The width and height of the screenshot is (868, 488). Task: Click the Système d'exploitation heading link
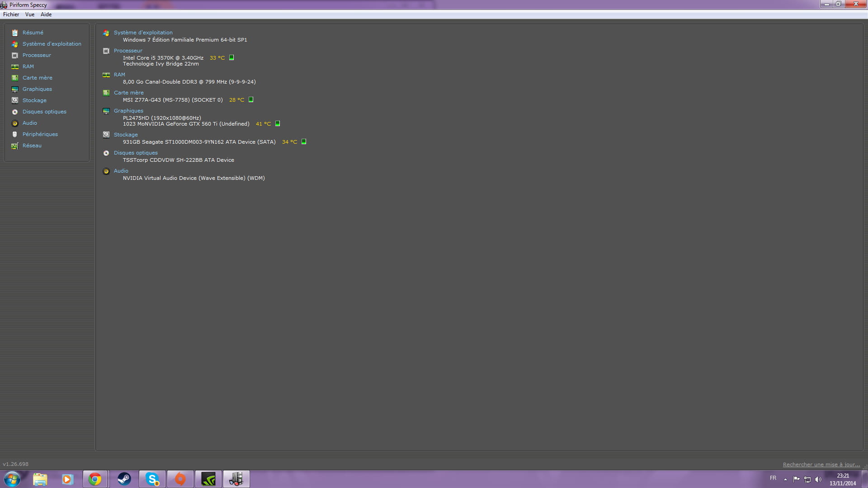point(143,33)
